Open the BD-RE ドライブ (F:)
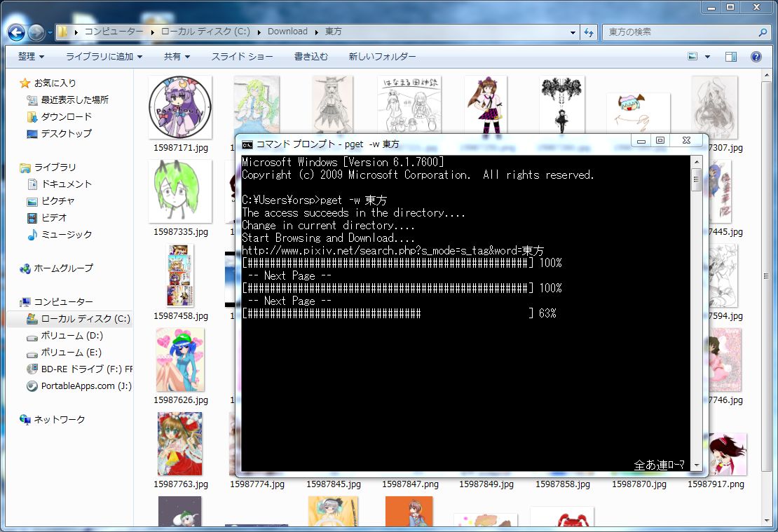 tap(86, 369)
